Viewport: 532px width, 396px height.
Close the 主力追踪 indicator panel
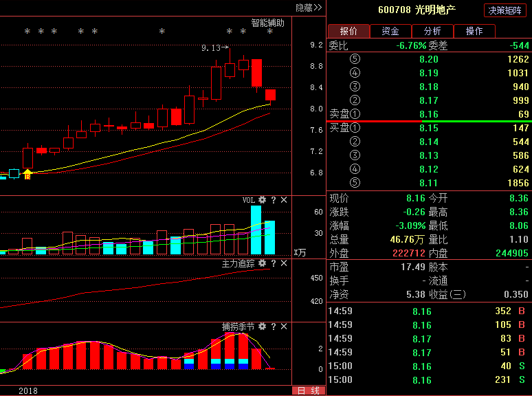[x=284, y=263]
